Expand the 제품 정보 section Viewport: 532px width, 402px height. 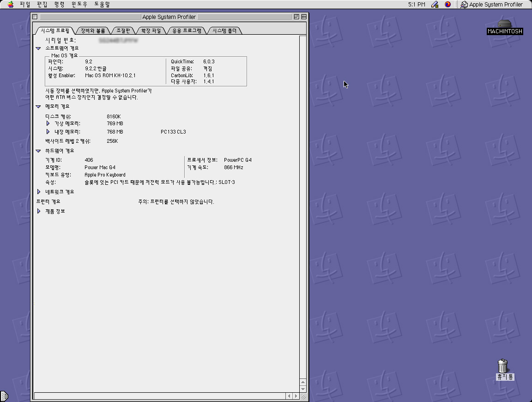point(39,211)
